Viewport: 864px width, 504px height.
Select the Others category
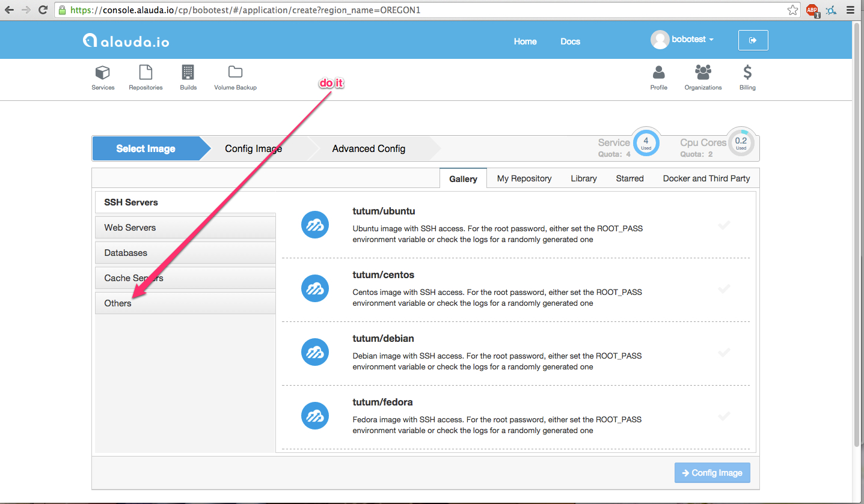tap(185, 303)
